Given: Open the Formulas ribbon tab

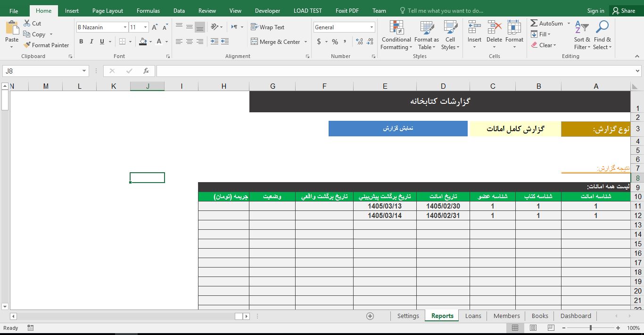Looking at the screenshot, I should click(x=148, y=10).
